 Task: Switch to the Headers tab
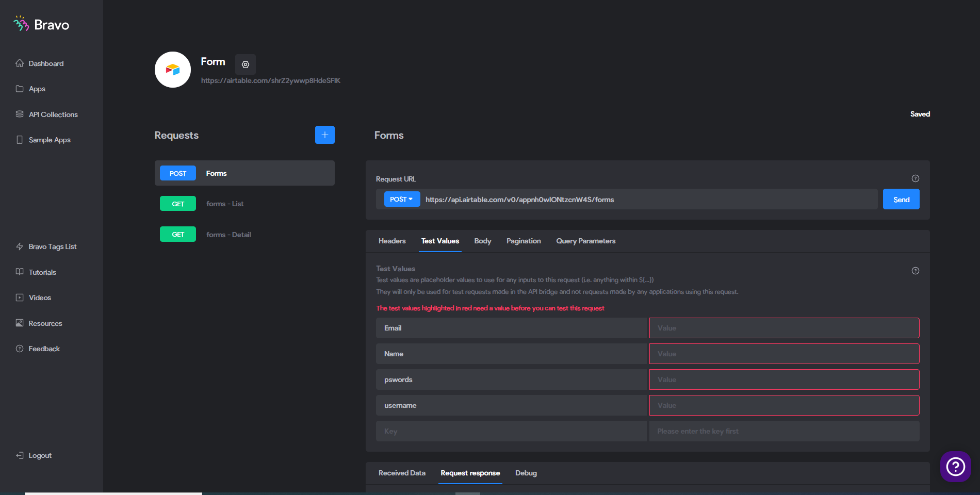pos(392,241)
